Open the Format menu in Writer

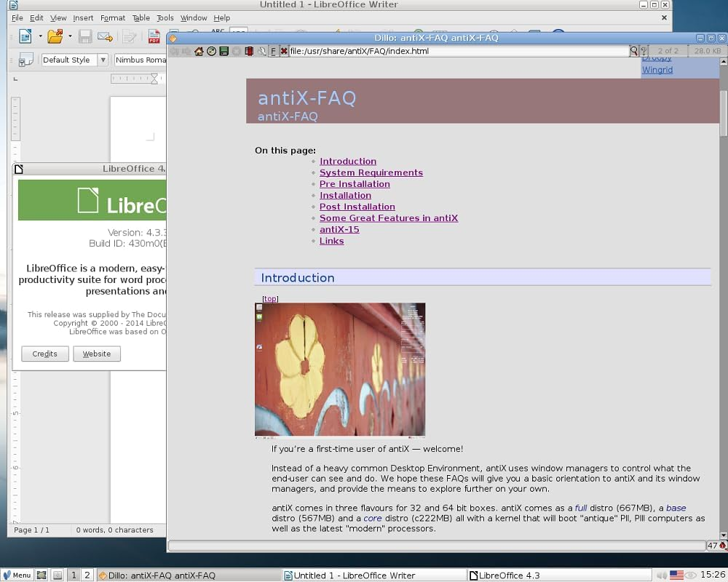click(x=113, y=18)
